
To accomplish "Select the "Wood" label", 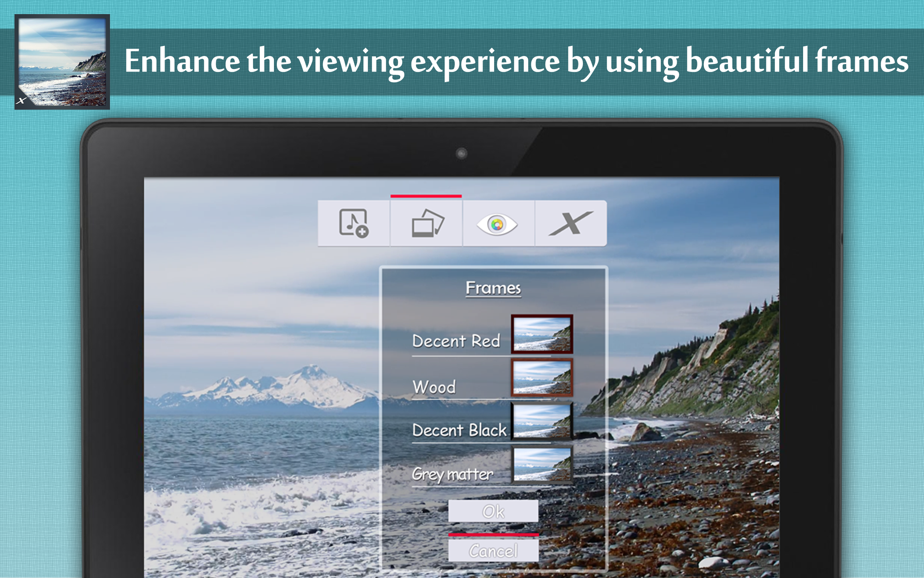I will pos(434,387).
